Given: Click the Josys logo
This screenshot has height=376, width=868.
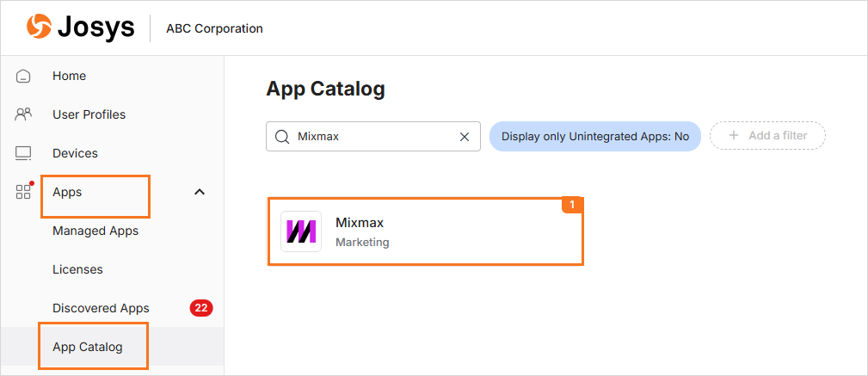Looking at the screenshot, I should pyautogui.click(x=80, y=28).
